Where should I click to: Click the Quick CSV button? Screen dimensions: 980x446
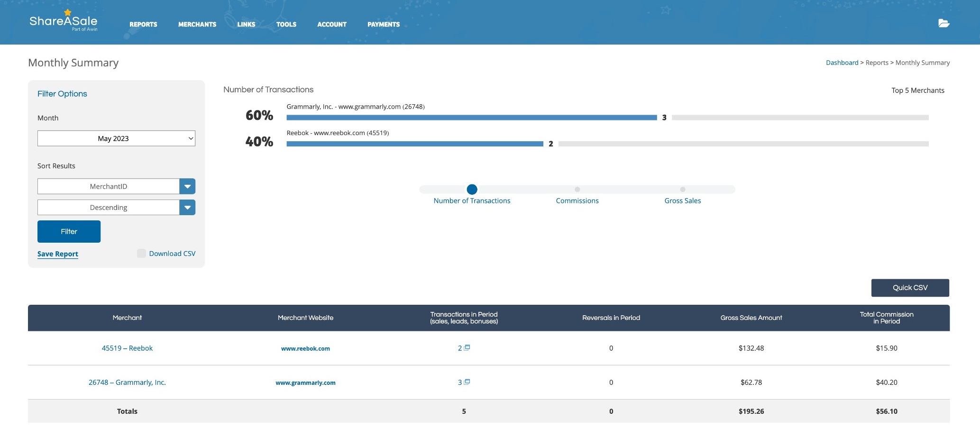pos(910,288)
